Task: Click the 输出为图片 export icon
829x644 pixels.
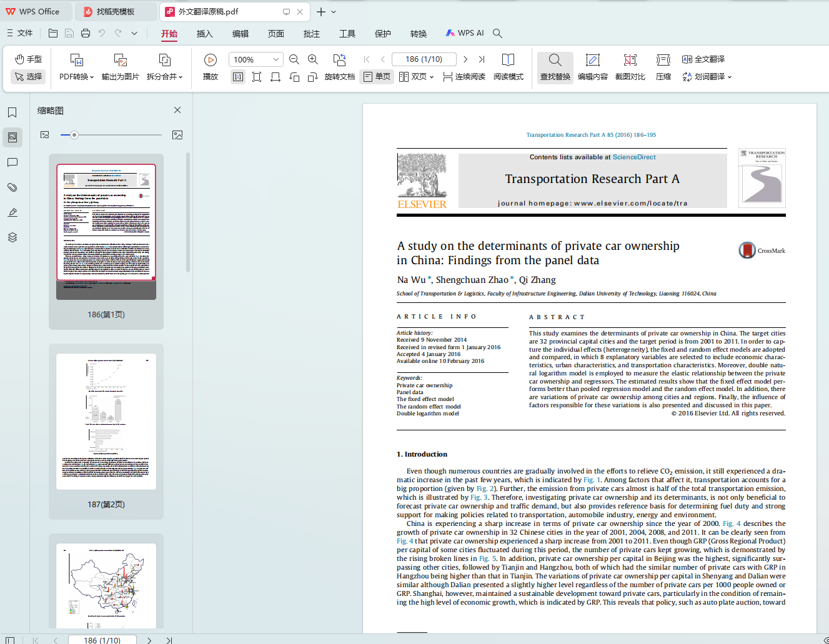Action: pos(120,60)
